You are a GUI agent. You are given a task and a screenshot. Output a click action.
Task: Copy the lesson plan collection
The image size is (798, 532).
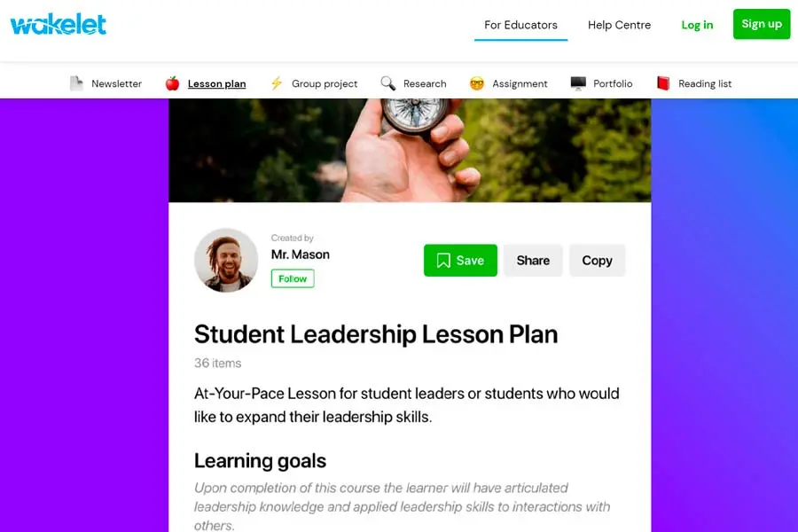pyautogui.click(x=597, y=261)
